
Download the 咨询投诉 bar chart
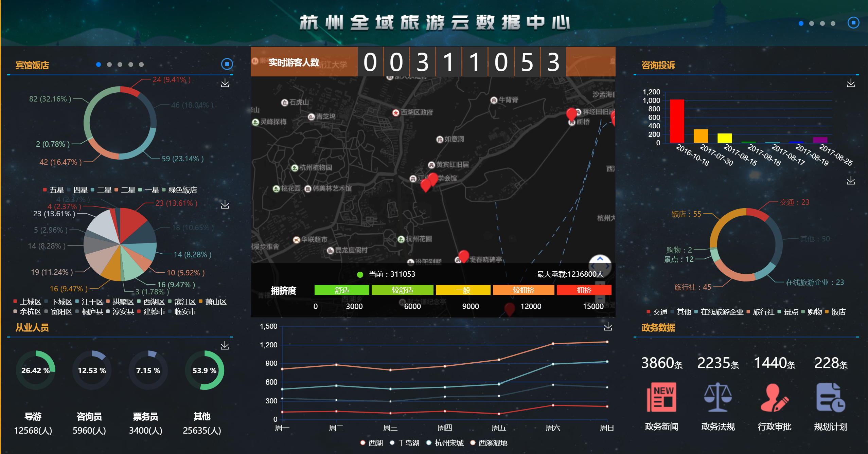(851, 83)
